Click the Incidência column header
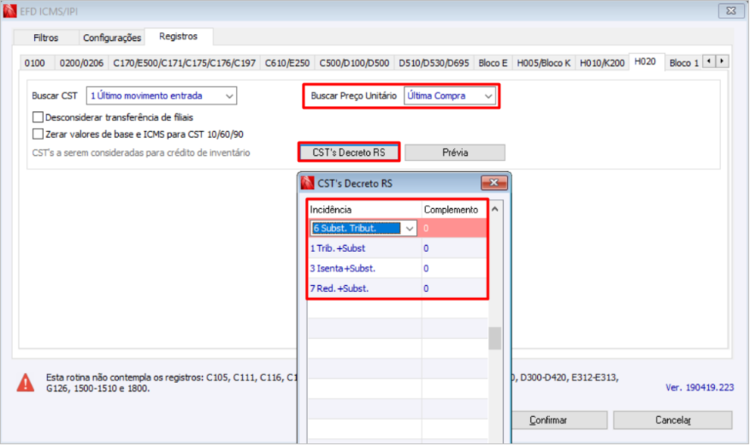 [x=364, y=210]
